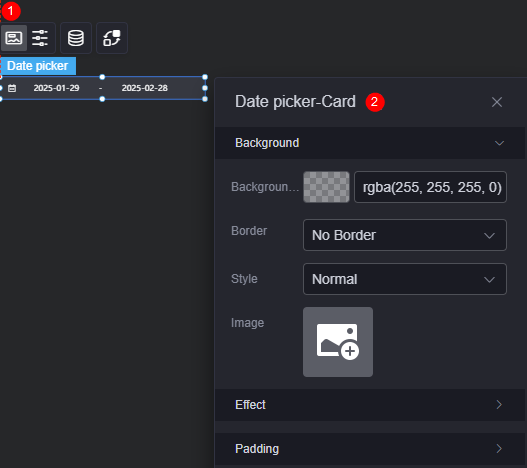
Task: Open the Style dropdown showing Normal
Action: [405, 279]
